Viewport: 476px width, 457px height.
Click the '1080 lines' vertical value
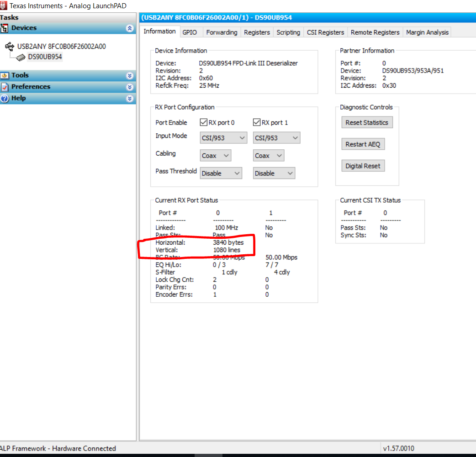click(x=227, y=250)
